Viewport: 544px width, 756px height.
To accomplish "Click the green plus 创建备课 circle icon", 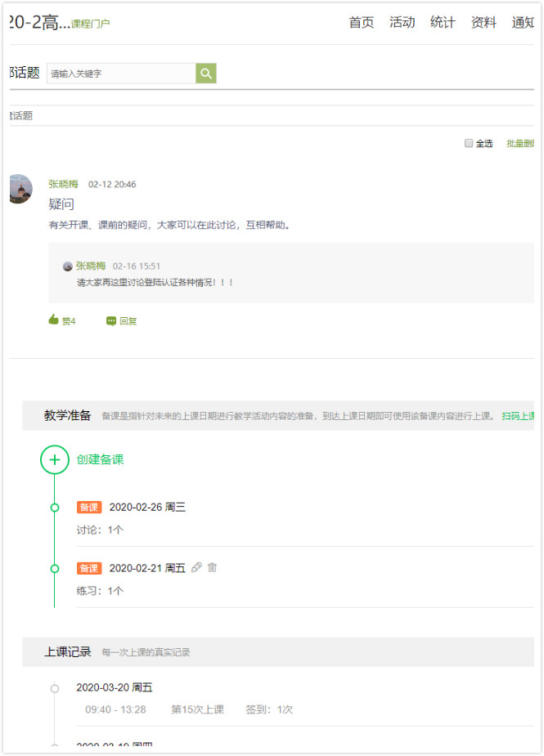I will tap(54, 459).
